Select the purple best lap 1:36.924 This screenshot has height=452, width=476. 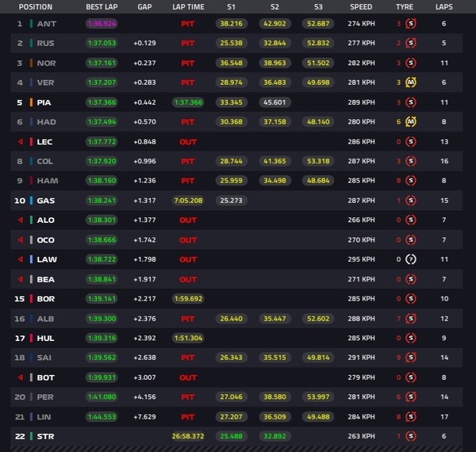[x=102, y=23]
